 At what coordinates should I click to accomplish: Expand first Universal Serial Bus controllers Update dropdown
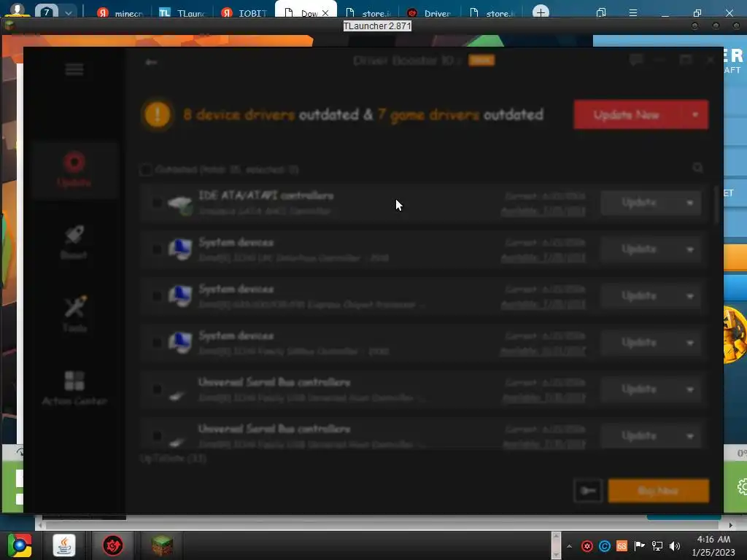point(690,389)
